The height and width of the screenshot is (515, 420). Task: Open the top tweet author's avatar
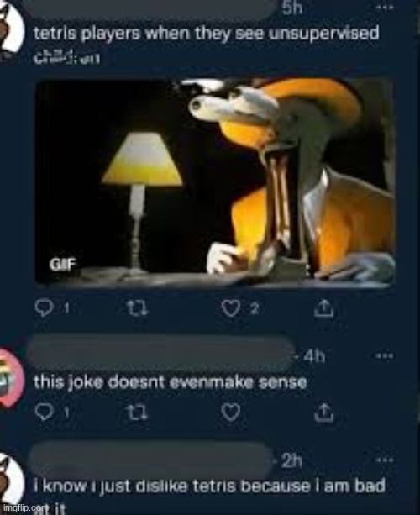click(x=11, y=26)
